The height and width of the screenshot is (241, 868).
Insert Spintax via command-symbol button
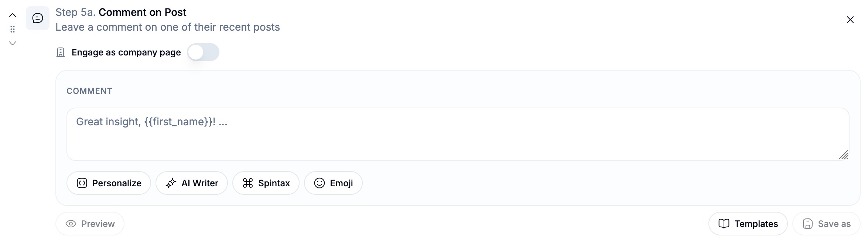266,183
